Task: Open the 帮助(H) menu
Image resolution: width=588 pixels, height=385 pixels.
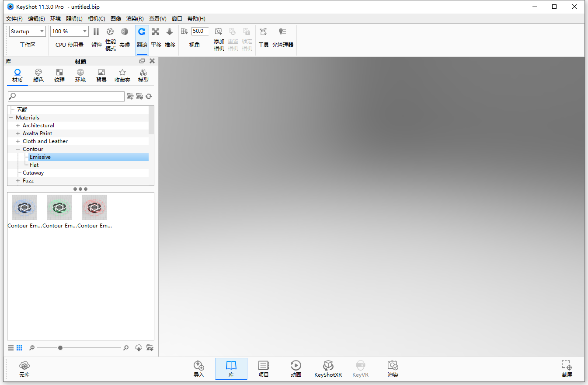Action: [x=196, y=19]
